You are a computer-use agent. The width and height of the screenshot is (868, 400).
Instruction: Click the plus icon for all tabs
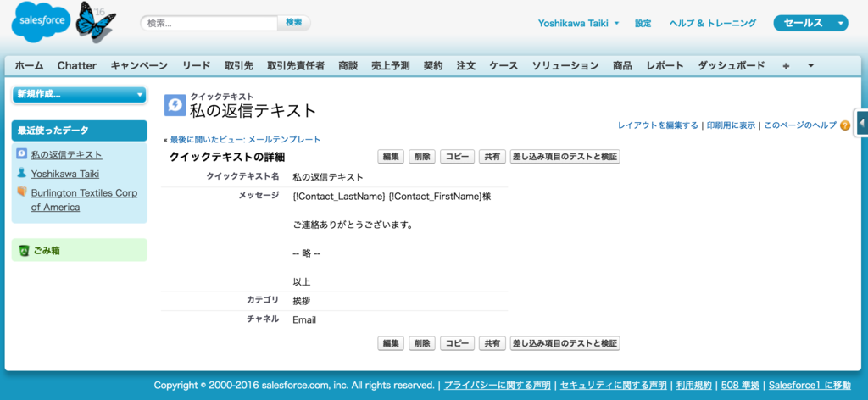pyautogui.click(x=786, y=66)
